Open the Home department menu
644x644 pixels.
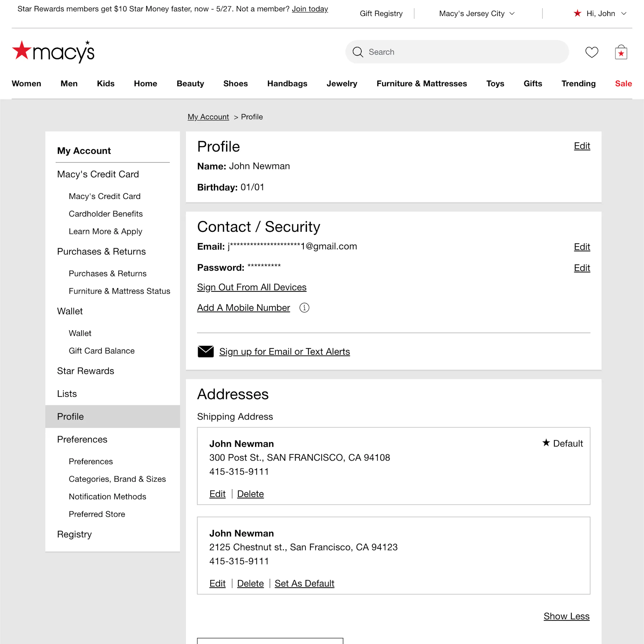145,83
